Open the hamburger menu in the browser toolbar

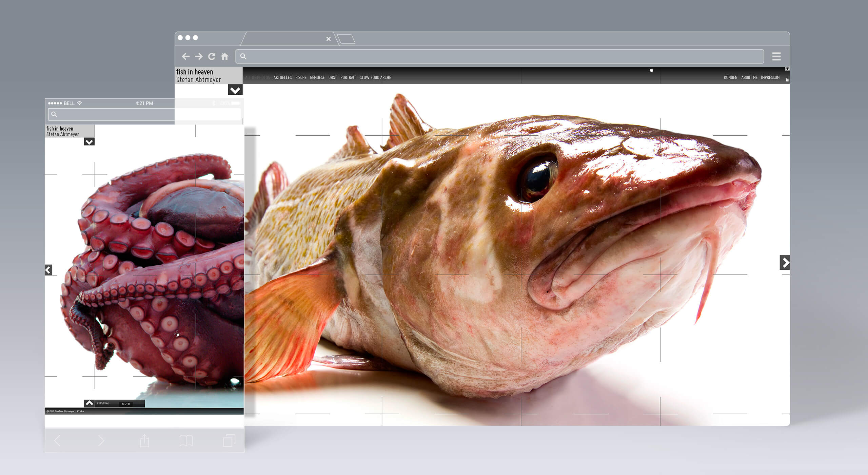coord(776,56)
